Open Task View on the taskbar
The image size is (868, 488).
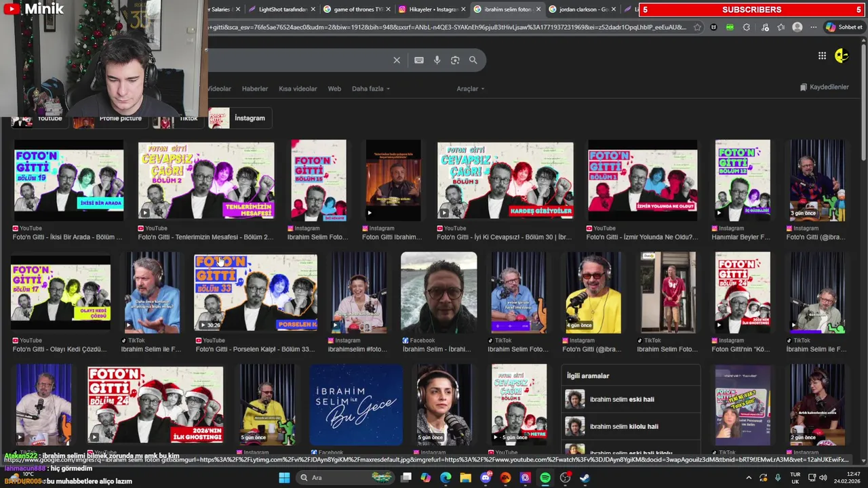[x=406, y=478]
